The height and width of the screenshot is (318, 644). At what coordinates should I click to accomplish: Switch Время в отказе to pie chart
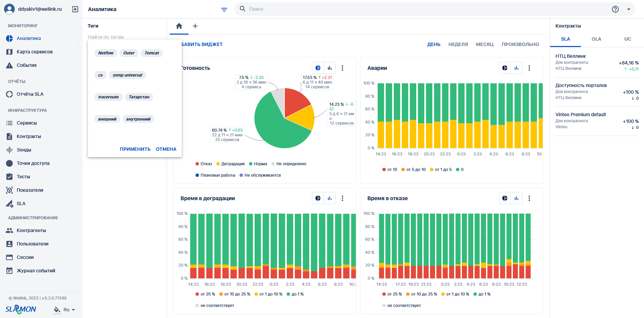coord(505,198)
